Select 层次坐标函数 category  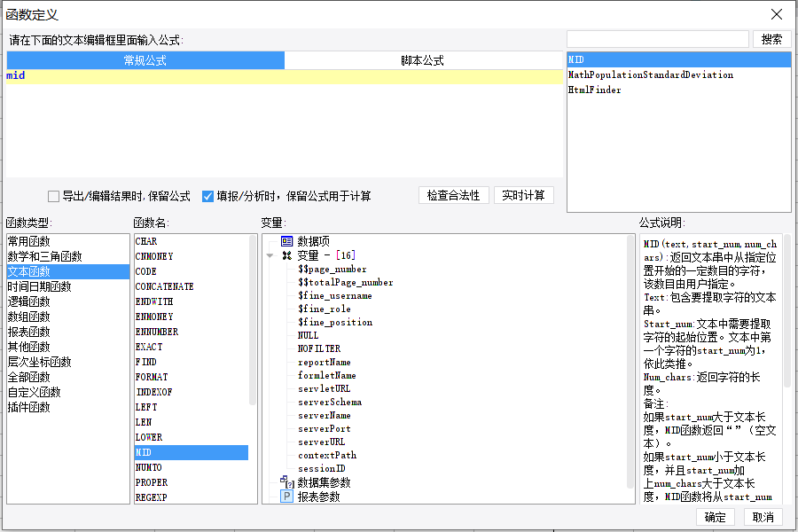point(68,362)
